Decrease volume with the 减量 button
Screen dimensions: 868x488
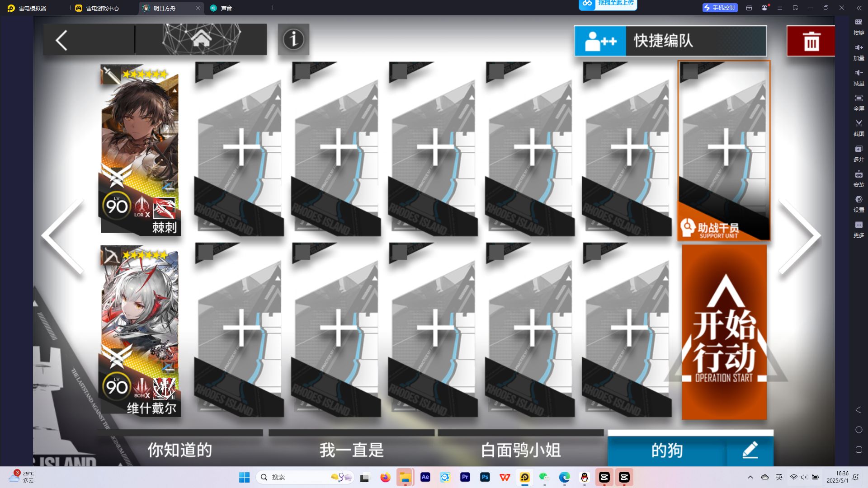[859, 78]
